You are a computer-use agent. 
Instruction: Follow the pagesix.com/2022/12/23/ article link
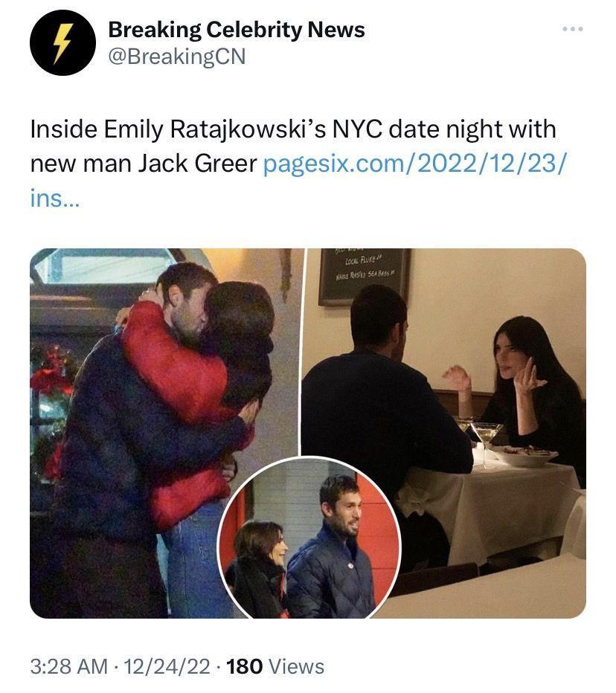pyautogui.click(x=414, y=164)
